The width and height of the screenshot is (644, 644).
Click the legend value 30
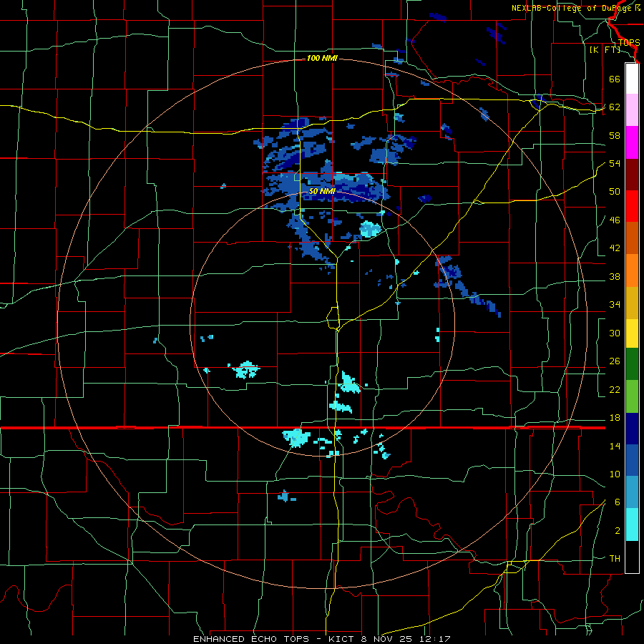click(615, 333)
